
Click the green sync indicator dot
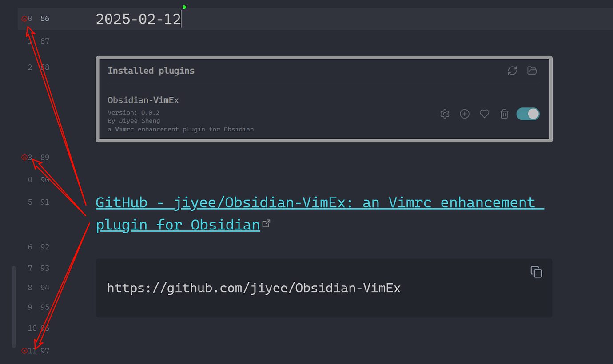pyautogui.click(x=183, y=7)
